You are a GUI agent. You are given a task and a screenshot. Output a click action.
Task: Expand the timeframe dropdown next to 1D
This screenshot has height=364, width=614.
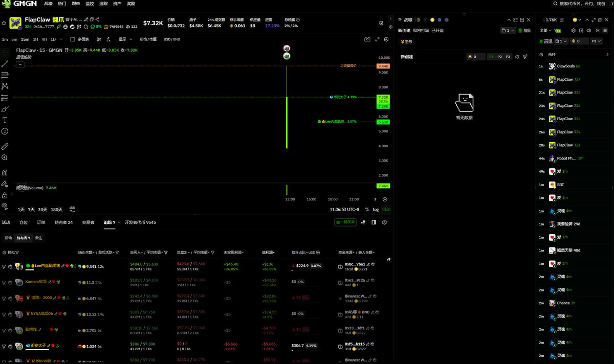pos(61,39)
